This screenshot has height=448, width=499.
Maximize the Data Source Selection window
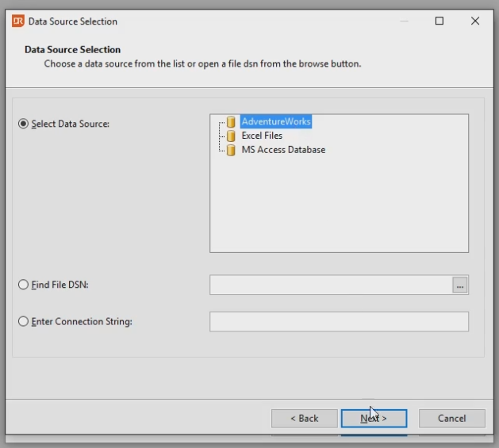(x=439, y=21)
